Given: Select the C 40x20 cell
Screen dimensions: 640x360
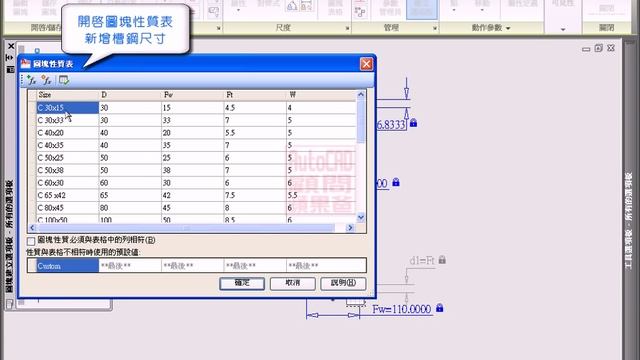Looking at the screenshot, I should [x=67, y=133].
